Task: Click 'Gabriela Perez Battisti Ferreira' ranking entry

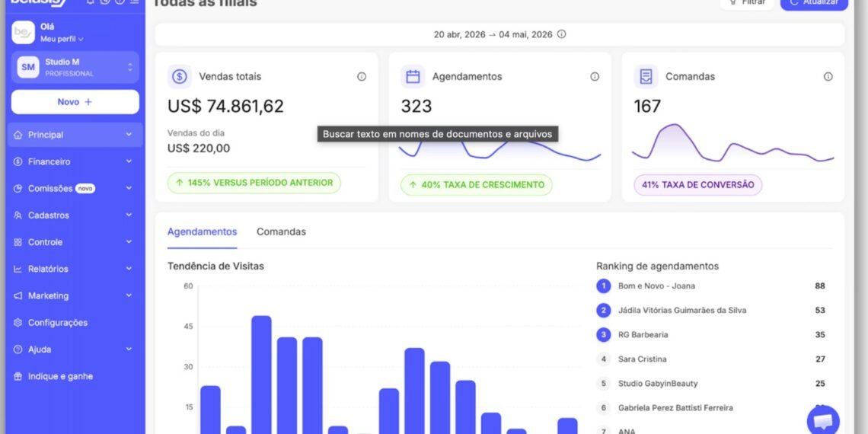Action: [x=710, y=408]
